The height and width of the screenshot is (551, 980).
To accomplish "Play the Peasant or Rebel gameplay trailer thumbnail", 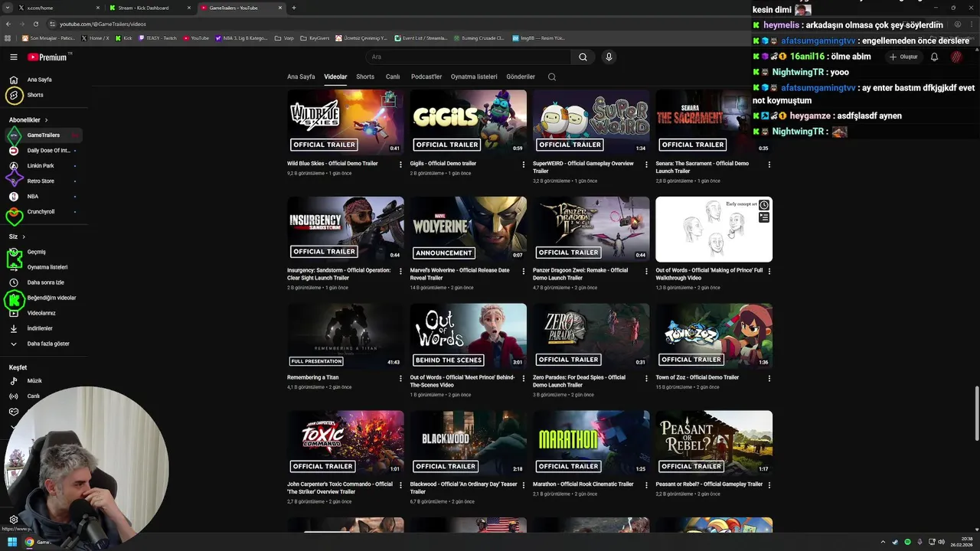I will click(x=714, y=443).
